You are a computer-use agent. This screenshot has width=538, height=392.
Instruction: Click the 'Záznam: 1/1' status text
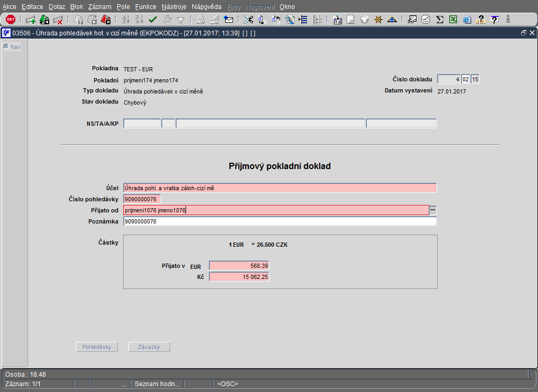(23, 384)
